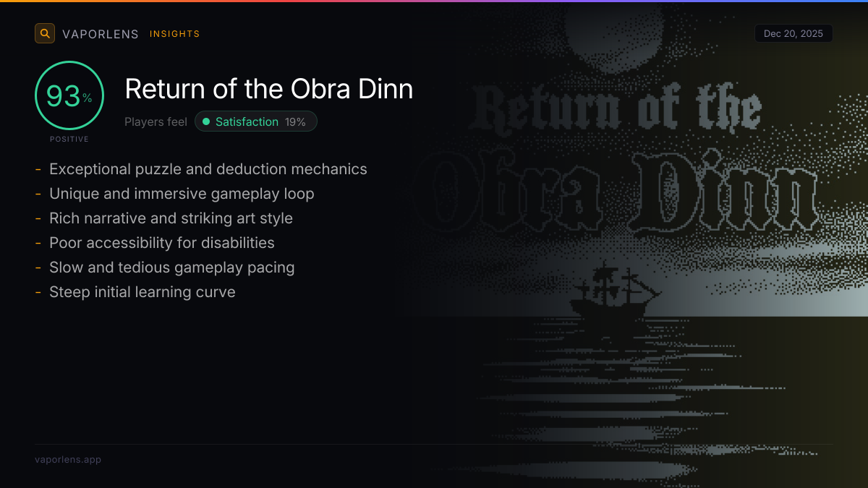The width and height of the screenshot is (868, 488).
Task: Click the Players feel label
Action: pyautogui.click(x=156, y=121)
